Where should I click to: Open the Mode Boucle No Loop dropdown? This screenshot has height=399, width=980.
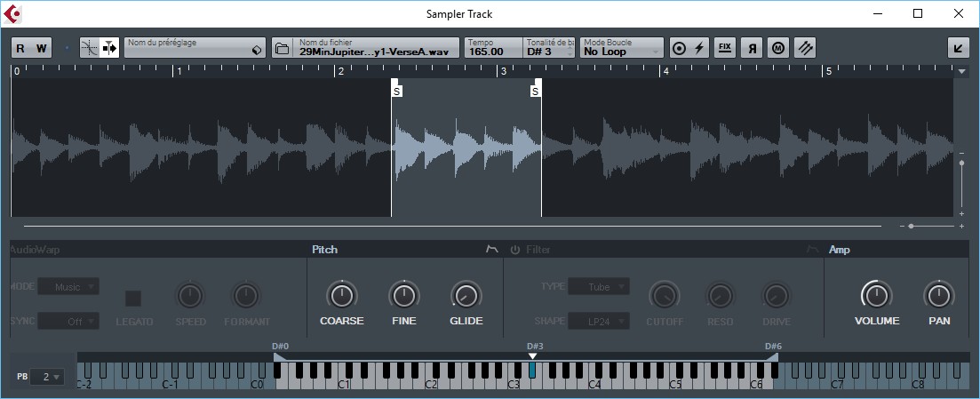coord(621,48)
